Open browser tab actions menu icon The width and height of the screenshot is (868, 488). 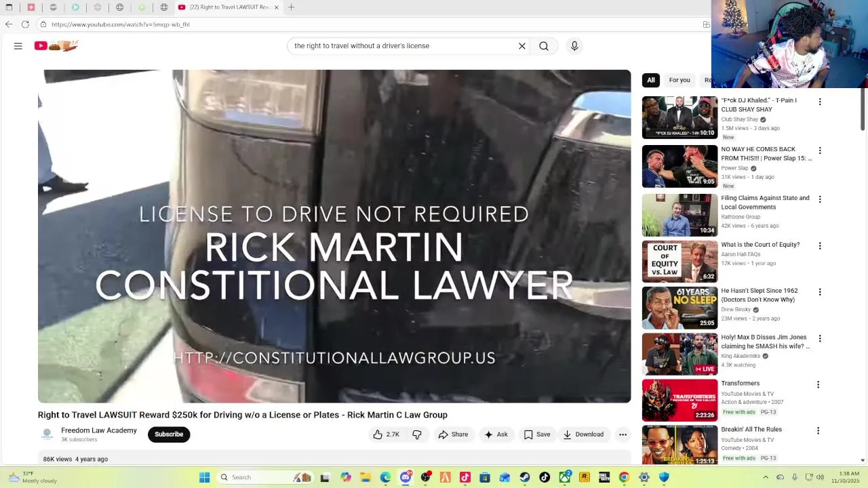click(x=9, y=7)
